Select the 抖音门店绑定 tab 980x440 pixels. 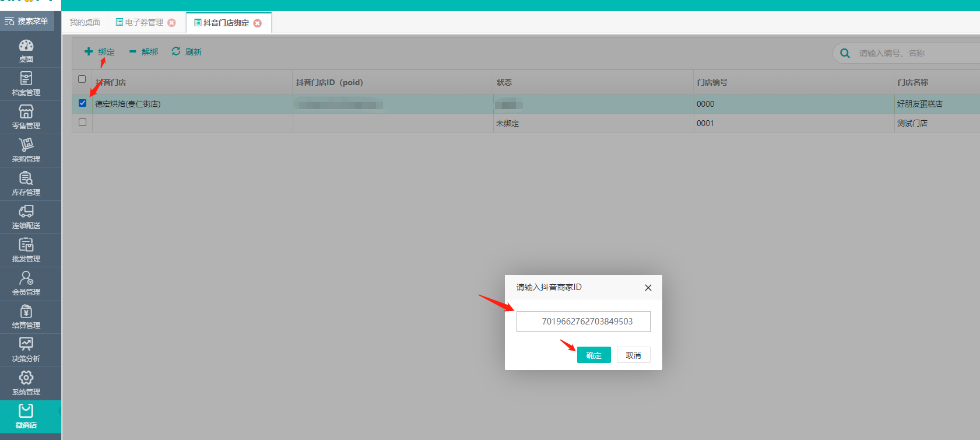(222, 23)
